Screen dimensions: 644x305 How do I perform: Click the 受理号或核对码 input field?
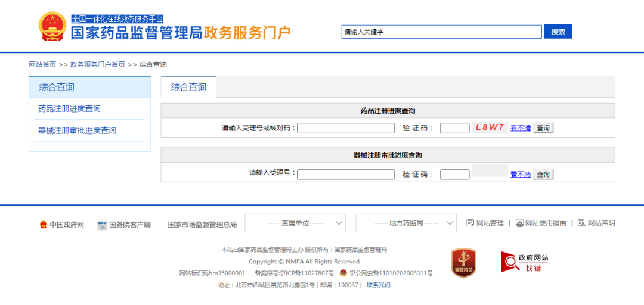(x=346, y=128)
